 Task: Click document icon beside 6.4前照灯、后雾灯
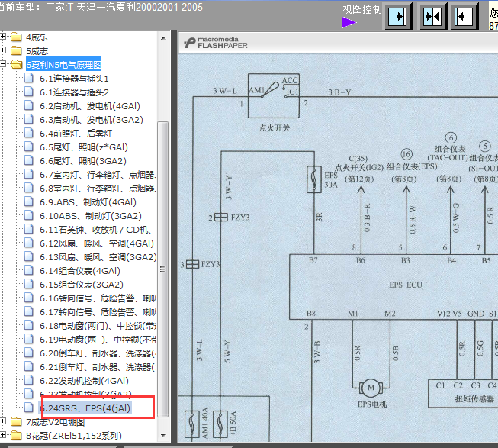click(28, 133)
